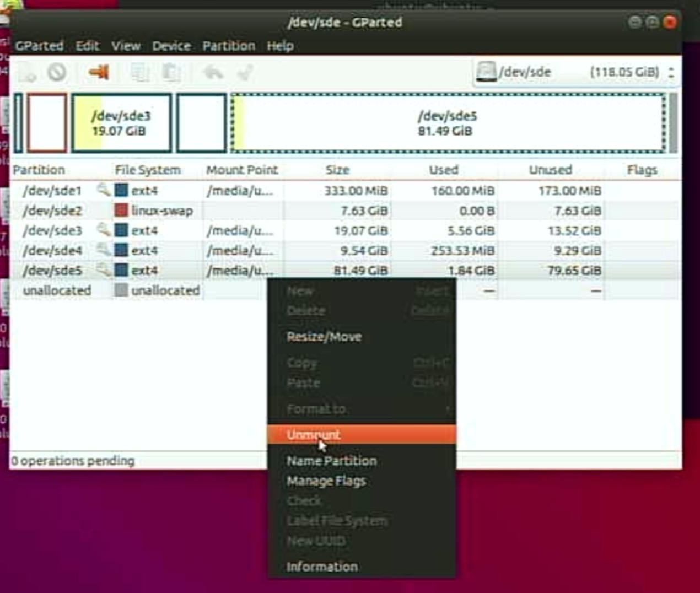
Task: Click the Mount Point column header
Action: (242, 170)
